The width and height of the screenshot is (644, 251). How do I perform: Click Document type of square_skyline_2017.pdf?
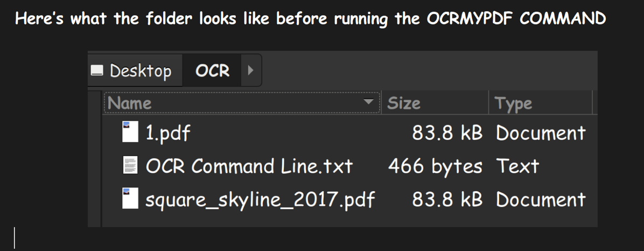(540, 200)
